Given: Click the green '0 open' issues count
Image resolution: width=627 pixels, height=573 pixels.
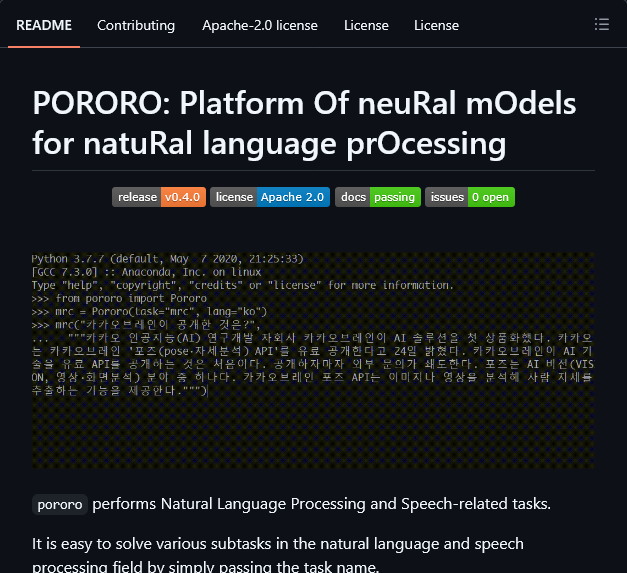Looking at the screenshot, I should tap(491, 197).
